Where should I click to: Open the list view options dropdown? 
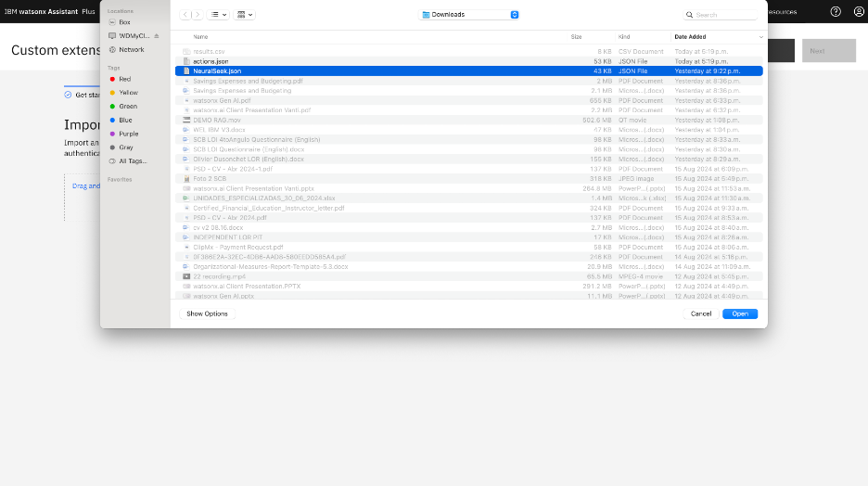[219, 15]
